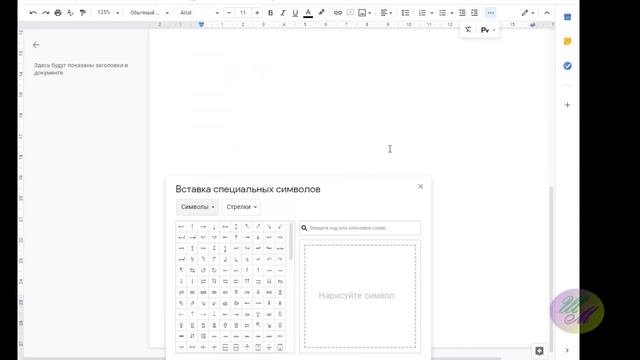
Task: Open the Стрелки subcategory dropdown
Action: coord(241,207)
